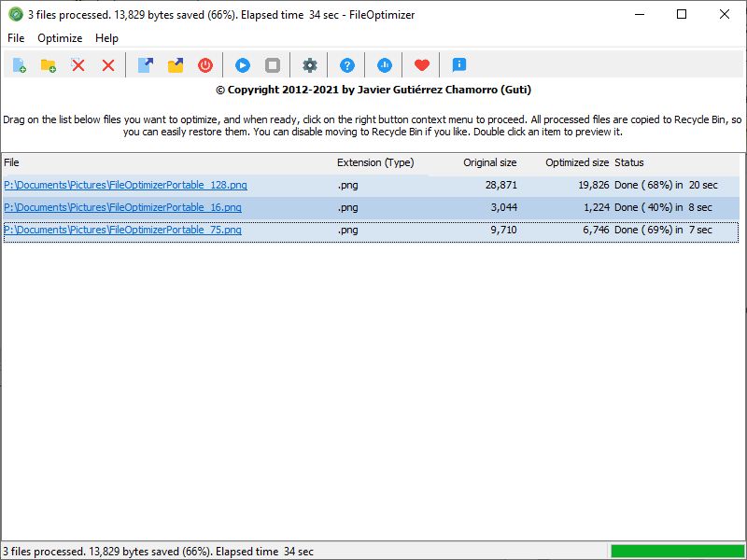The height and width of the screenshot is (560, 747).
Task: Open the Help menu
Action: [106, 38]
